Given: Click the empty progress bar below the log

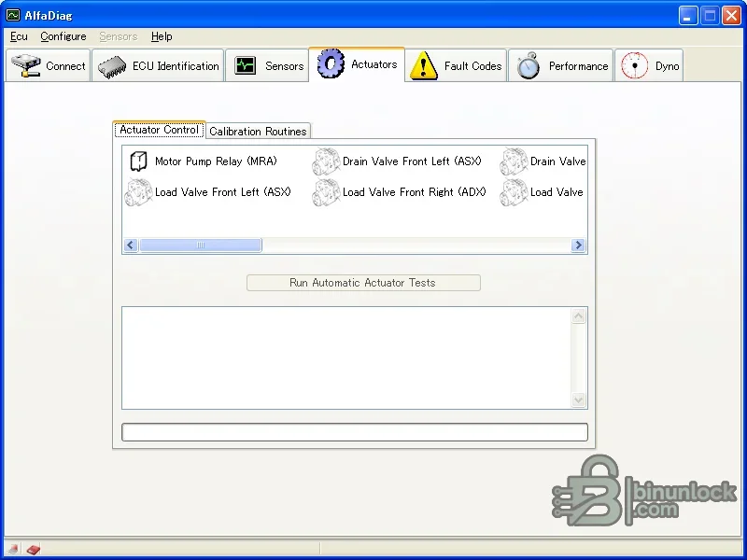Looking at the screenshot, I should (x=355, y=432).
